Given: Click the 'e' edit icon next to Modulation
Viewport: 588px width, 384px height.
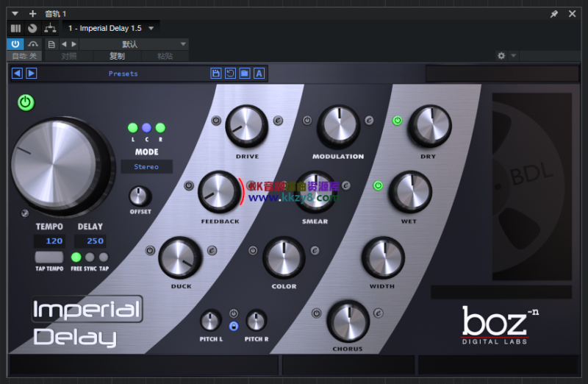Looking at the screenshot, I should pos(369,121).
